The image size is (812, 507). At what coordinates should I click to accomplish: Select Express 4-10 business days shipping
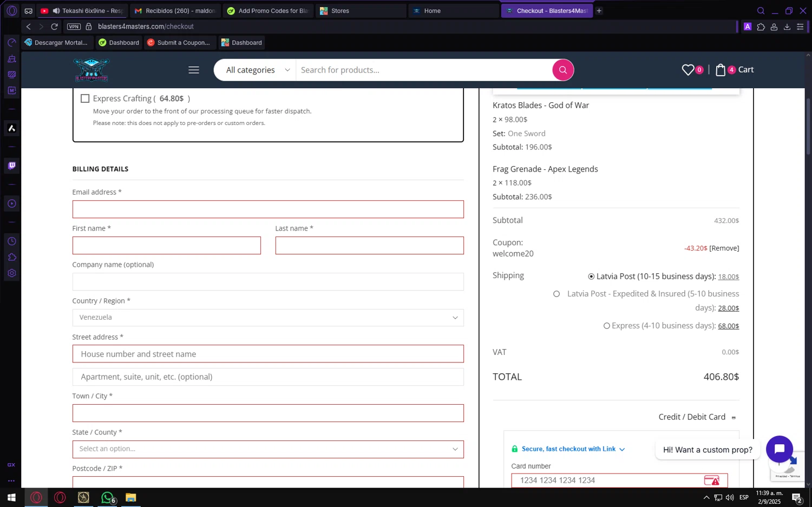pos(607,326)
